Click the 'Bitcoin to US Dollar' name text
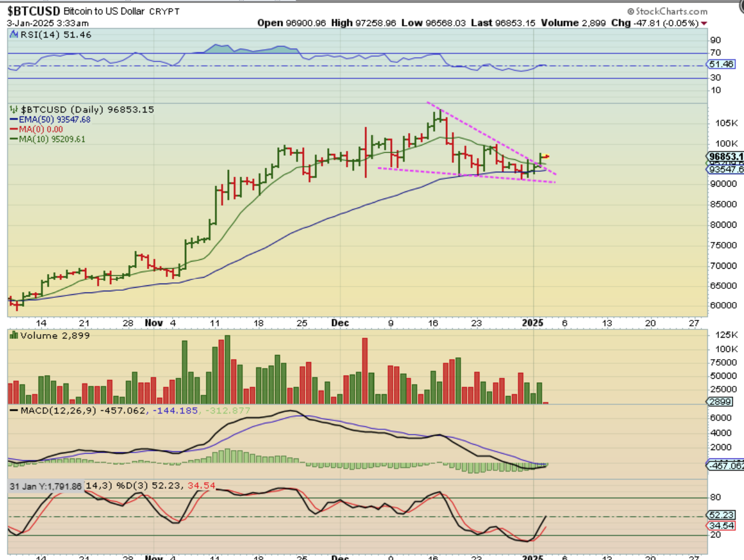This screenshot has width=744, height=560. [105, 11]
